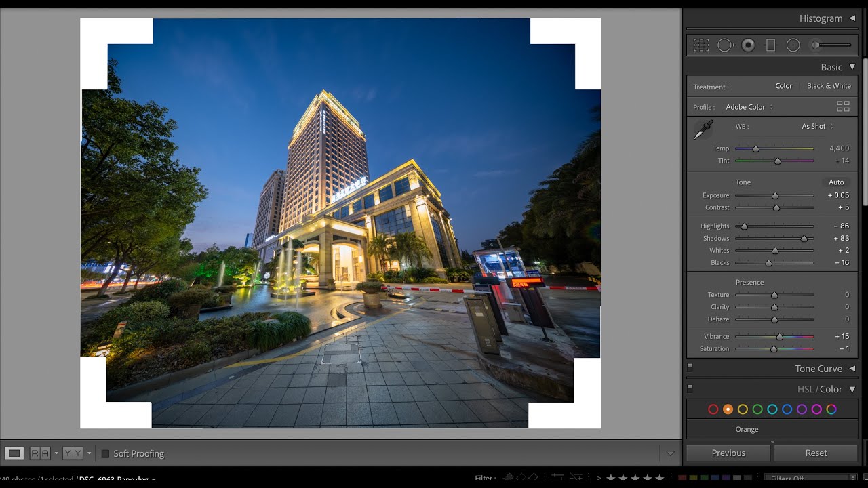Open the Reference view options arrow
868x488 pixels.
point(89,453)
